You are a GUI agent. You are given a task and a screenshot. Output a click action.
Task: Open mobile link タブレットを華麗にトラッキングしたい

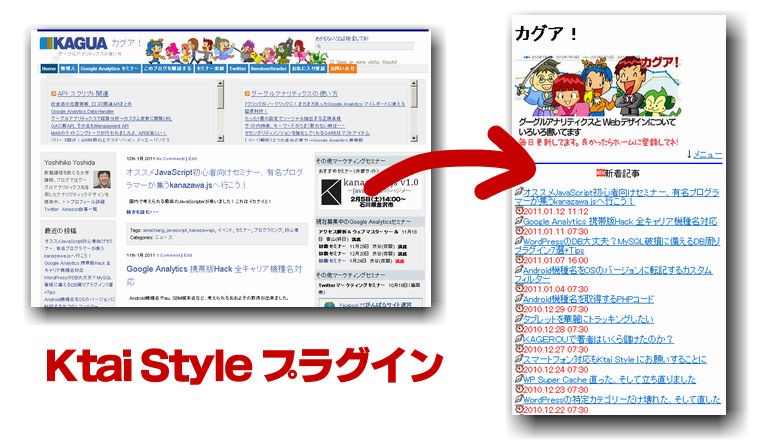(588, 319)
